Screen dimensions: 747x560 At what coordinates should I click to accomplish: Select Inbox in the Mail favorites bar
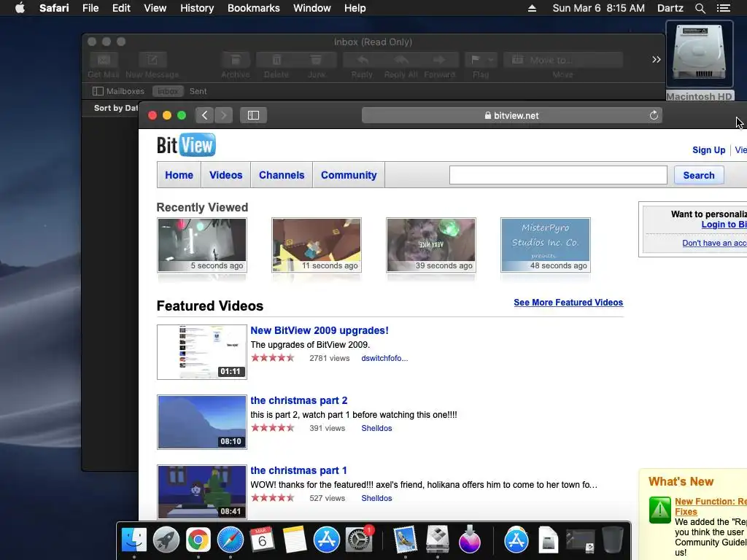click(x=168, y=91)
